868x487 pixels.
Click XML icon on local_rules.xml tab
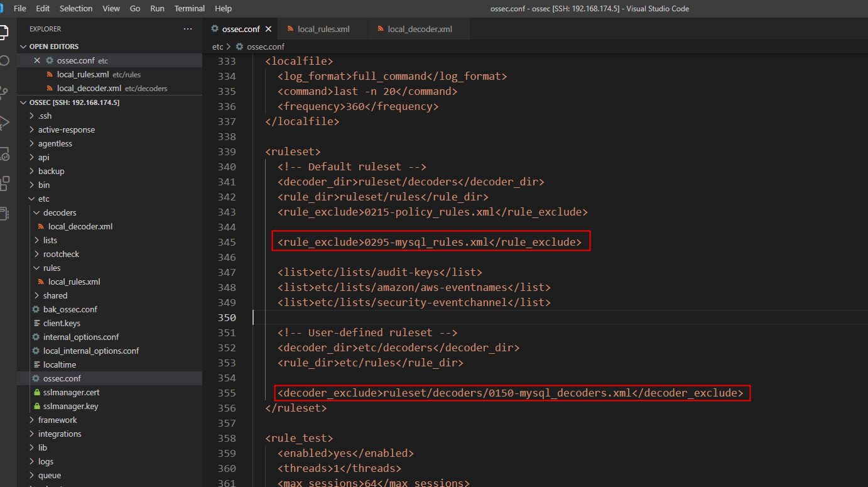pyautogui.click(x=291, y=29)
